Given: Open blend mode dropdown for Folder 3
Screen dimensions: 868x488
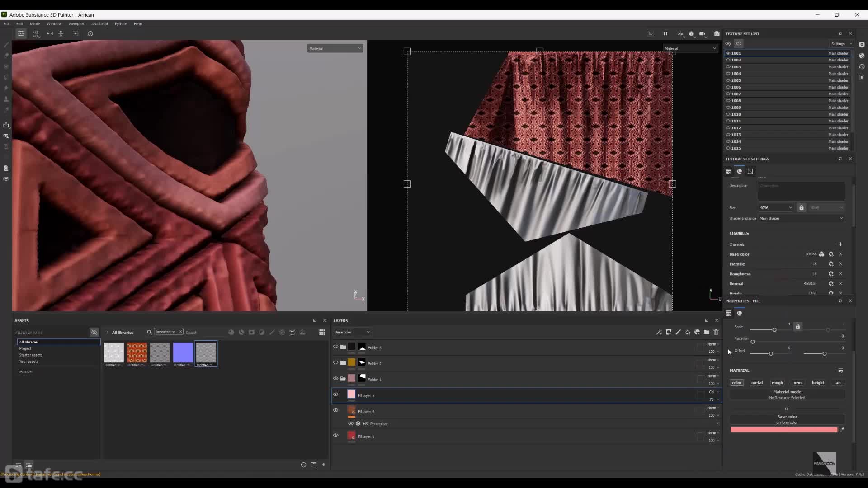Looking at the screenshot, I should (x=713, y=344).
